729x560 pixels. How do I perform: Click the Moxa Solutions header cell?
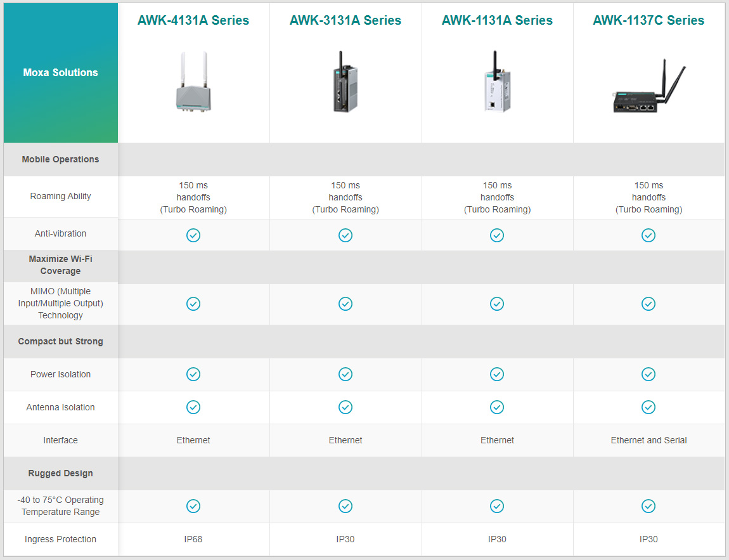pyautogui.click(x=60, y=72)
